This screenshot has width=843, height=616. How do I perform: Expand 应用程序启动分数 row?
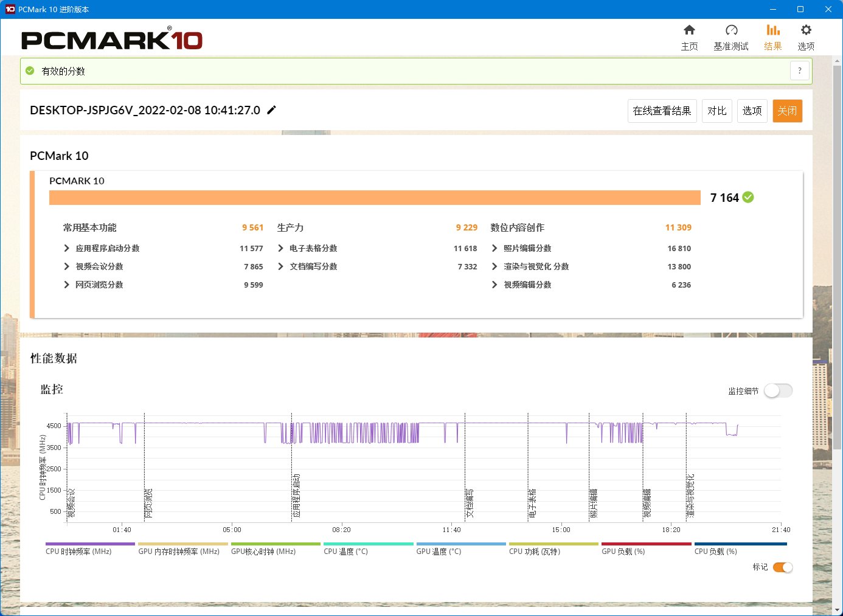(67, 248)
